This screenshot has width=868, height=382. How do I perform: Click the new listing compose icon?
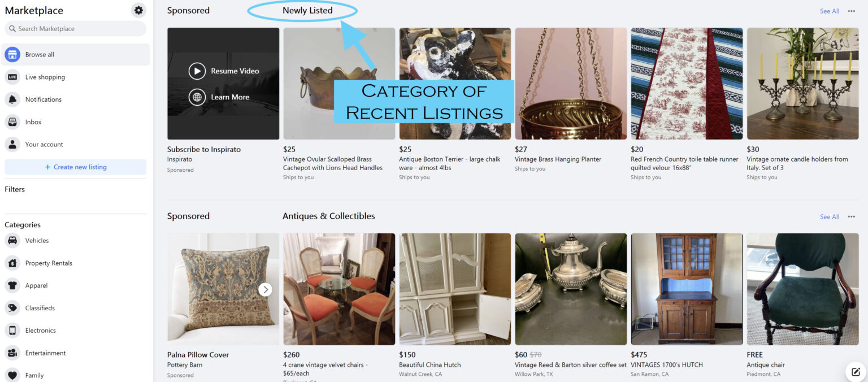(855, 371)
